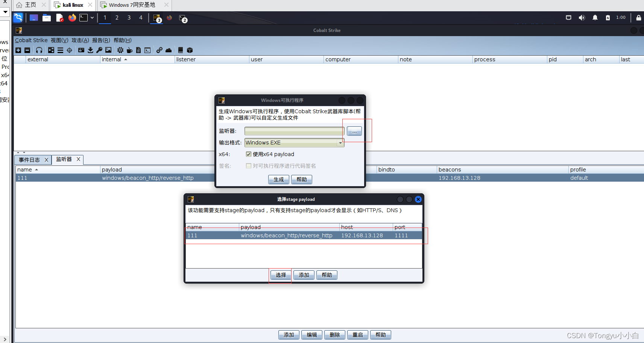644x343 pixels.
Task: Click 帮助 in the stage payload dialog
Action: click(x=327, y=275)
